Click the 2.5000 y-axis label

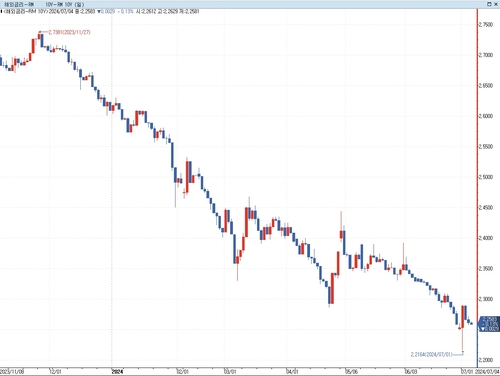pos(486,177)
